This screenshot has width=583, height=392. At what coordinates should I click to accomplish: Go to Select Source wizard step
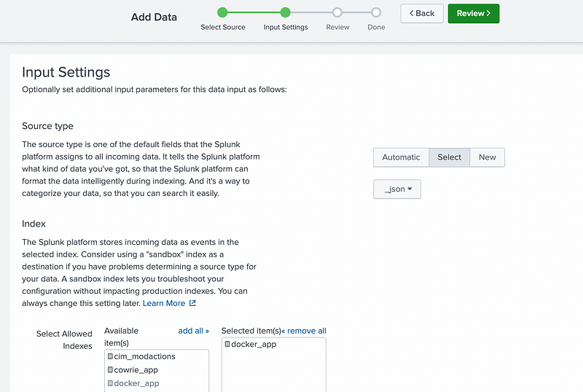[223, 12]
